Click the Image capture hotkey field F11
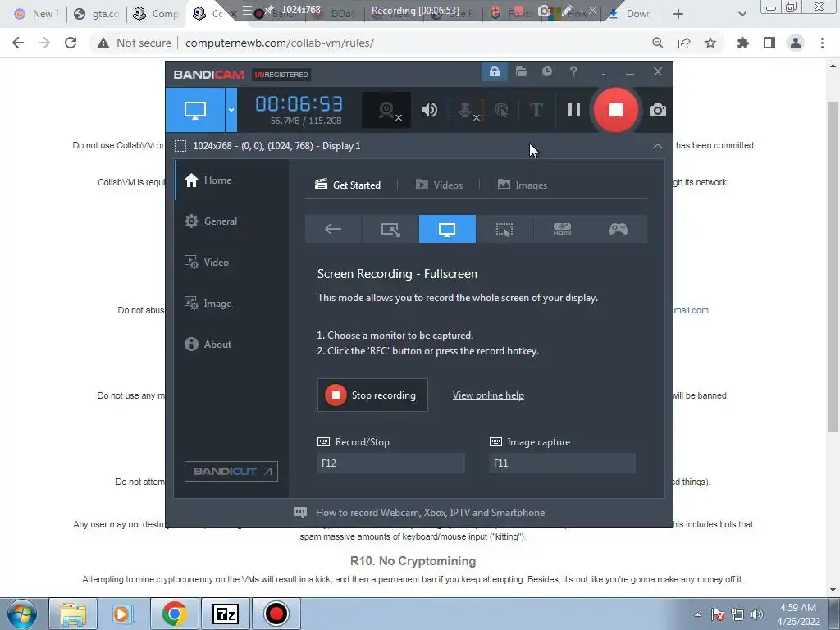 click(x=563, y=463)
